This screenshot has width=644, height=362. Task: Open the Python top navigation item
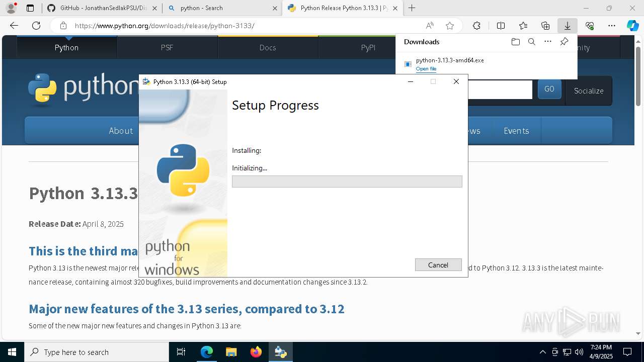click(x=66, y=47)
